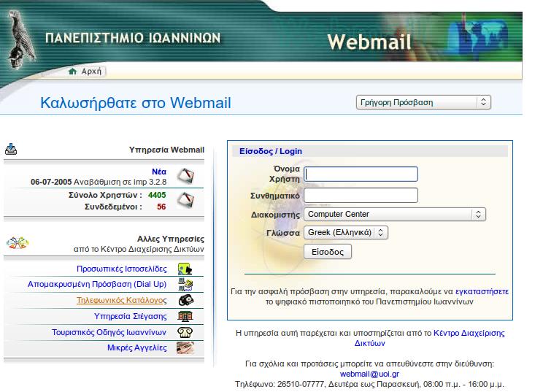Open Κέντρο Διαχείρισης Δικτύων link
This screenshot has height=392, width=543.
coord(469,333)
